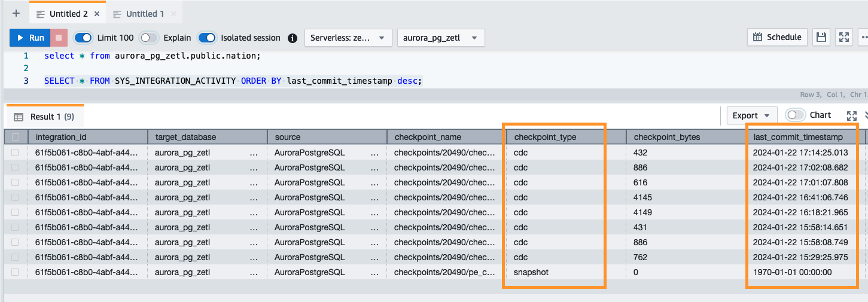Turn off the Isolated session toggle
Viewport: 868px width, 302px height.
click(207, 38)
